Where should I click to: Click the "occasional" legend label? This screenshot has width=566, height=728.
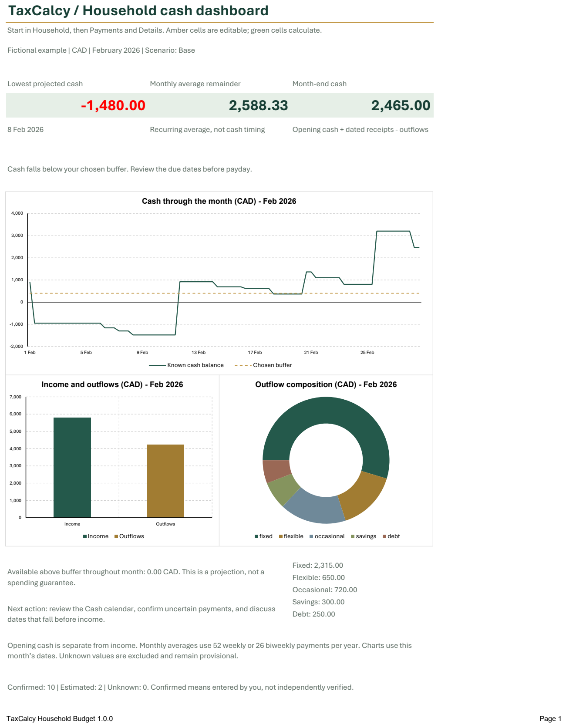pos(330,536)
